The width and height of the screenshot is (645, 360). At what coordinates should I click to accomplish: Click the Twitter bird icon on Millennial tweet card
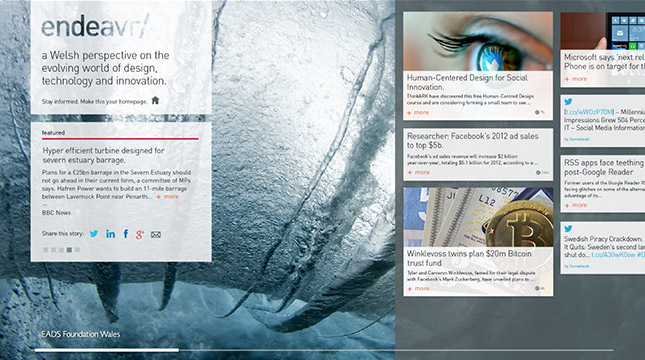(568, 101)
